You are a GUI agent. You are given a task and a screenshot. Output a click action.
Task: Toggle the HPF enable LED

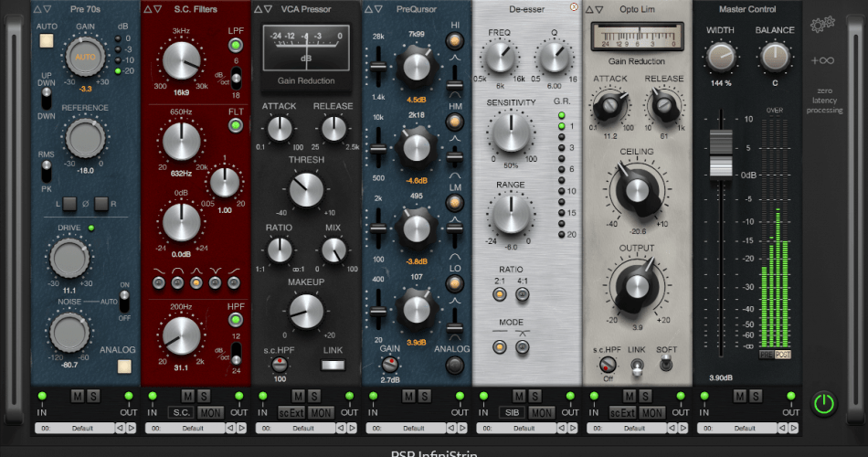[236, 320]
